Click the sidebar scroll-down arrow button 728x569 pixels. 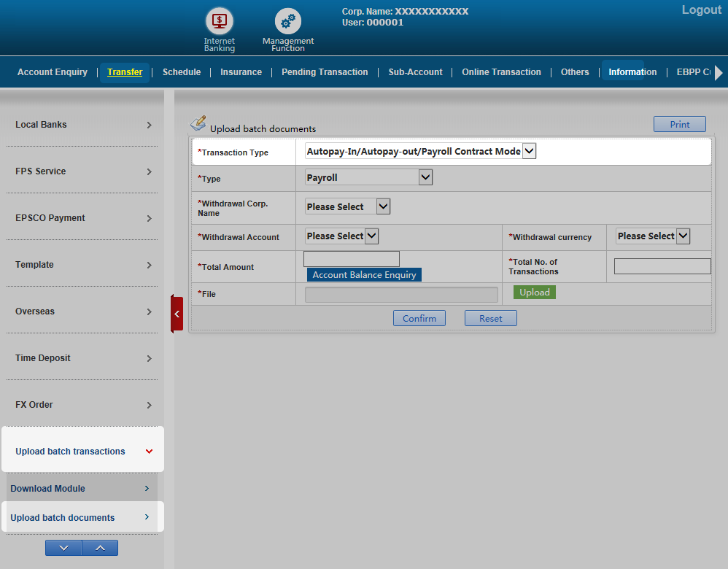click(x=63, y=548)
